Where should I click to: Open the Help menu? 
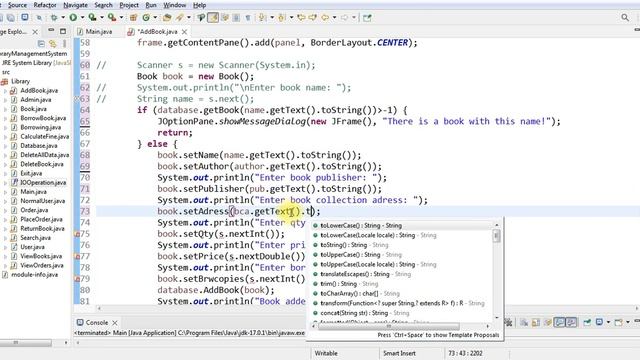200,5
